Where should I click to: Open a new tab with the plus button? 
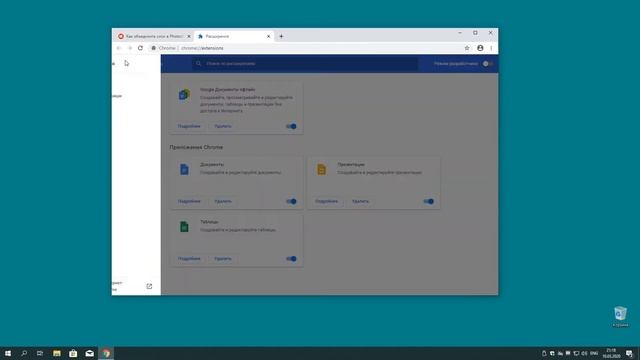(281, 36)
